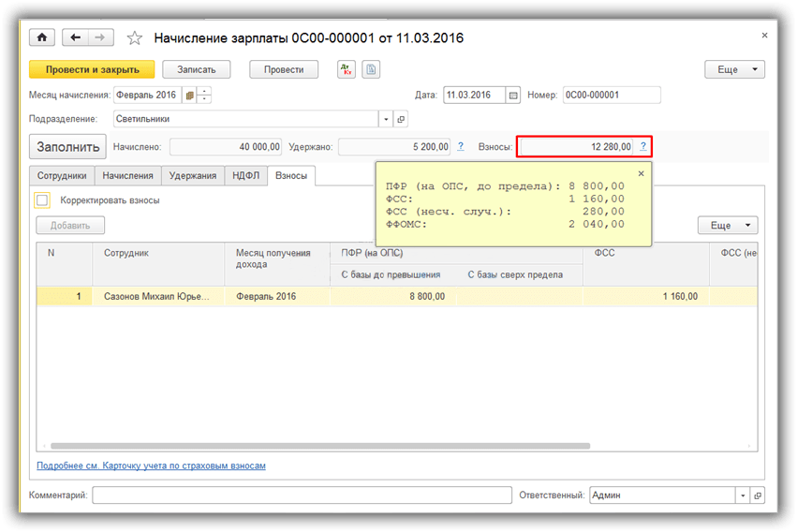Click the Комментарий input field

tap(302, 495)
